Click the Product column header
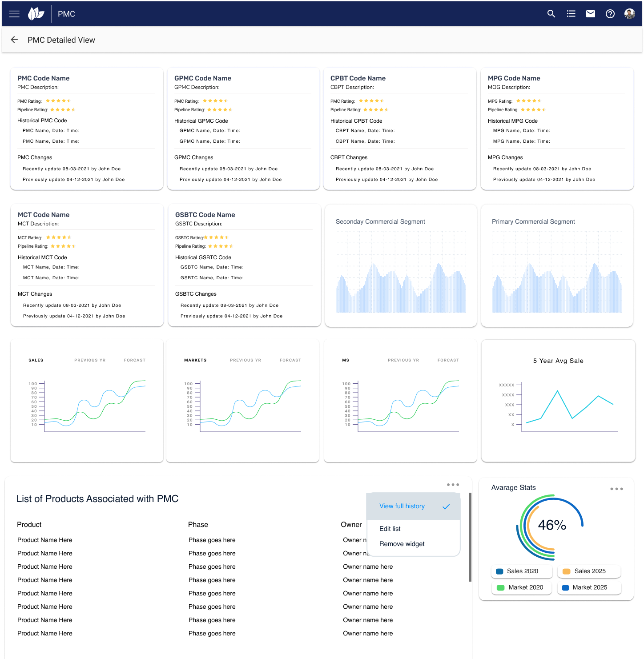Viewport: 644px width, 659px height. point(29,525)
